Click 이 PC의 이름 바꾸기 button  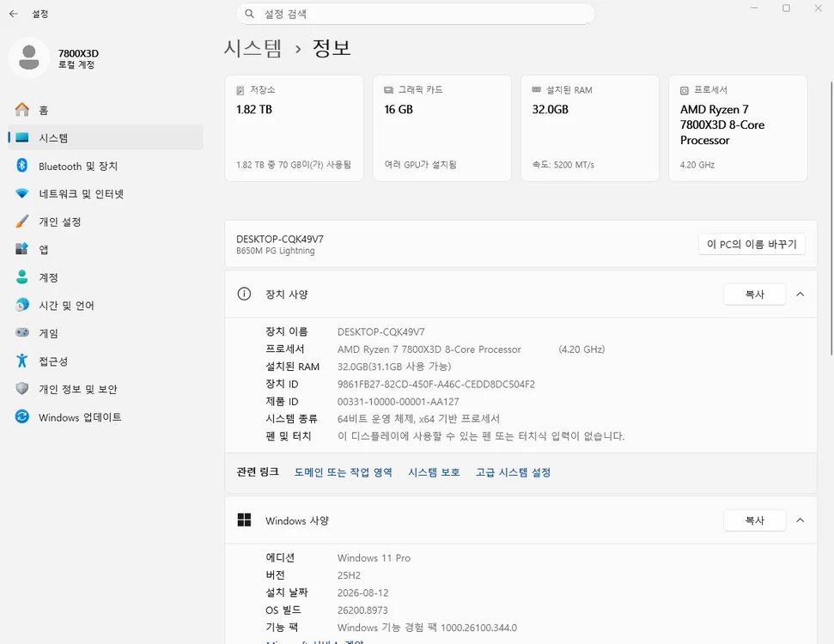pos(752,244)
